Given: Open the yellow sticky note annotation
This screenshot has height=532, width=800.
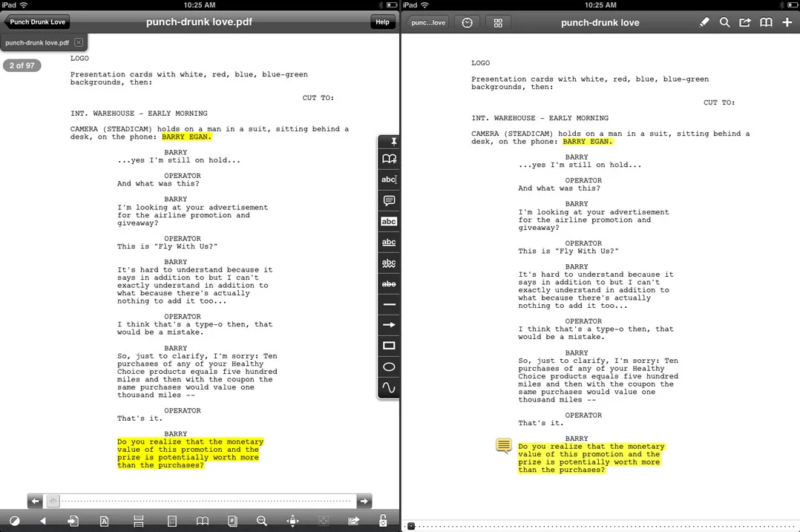Looking at the screenshot, I should 504,446.
